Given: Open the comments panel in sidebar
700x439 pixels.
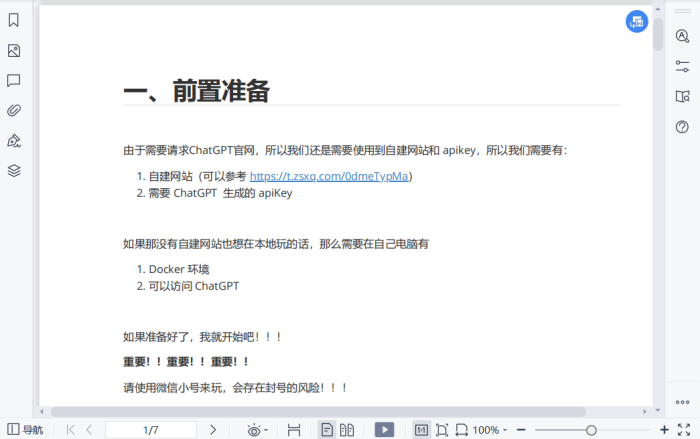Looking at the screenshot, I should [x=14, y=80].
